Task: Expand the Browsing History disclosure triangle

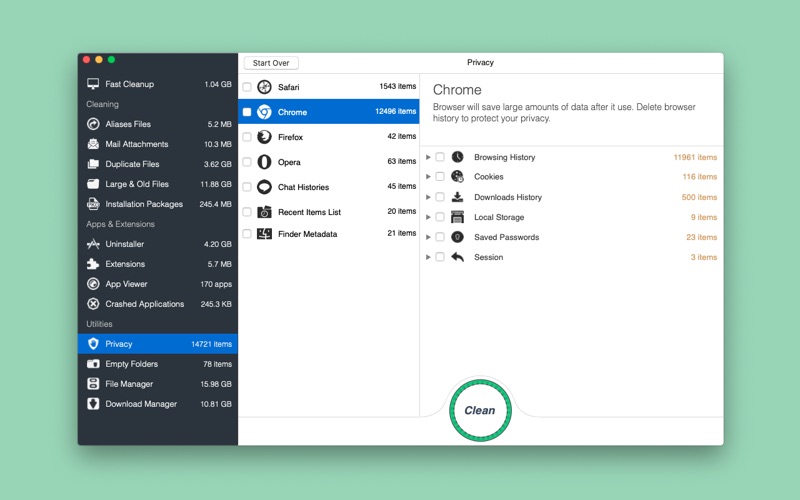Action: tap(428, 157)
